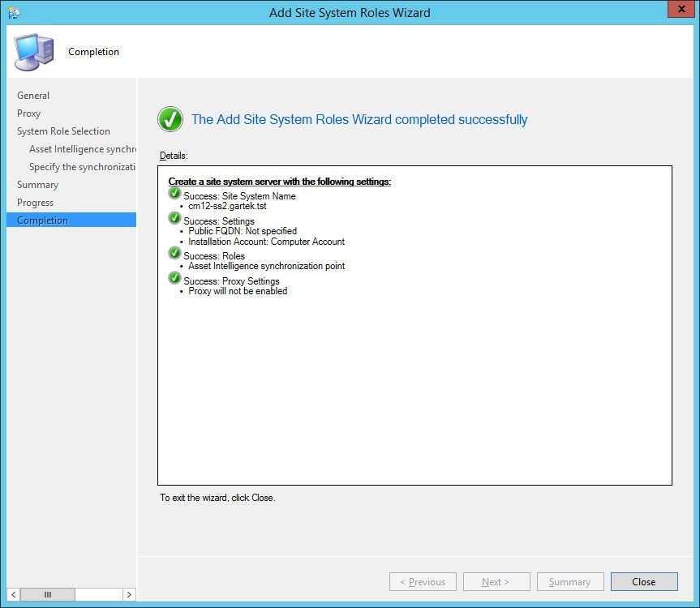Viewport: 700px width, 608px height.
Task: Click the wizard title bar app icon
Action: coord(14,12)
